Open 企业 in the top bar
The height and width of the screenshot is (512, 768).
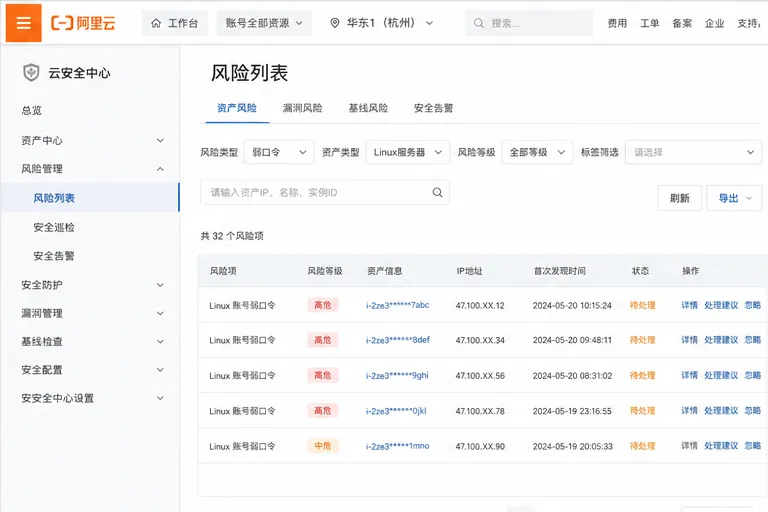point(714,23)
